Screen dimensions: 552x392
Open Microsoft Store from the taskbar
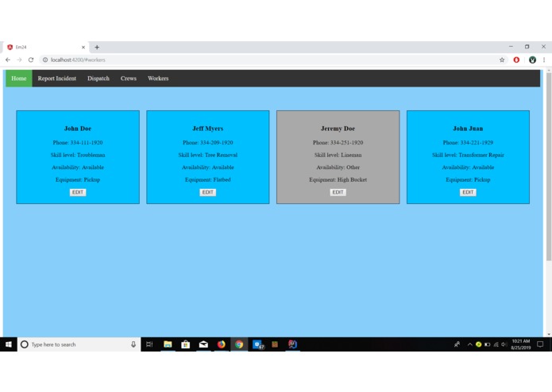(x=186, y=344)
